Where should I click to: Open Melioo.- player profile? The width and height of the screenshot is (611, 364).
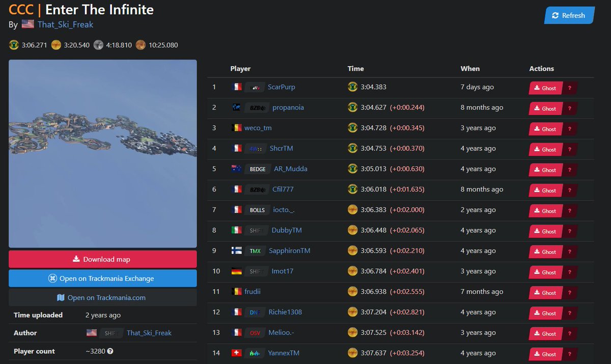coord(282,332)
